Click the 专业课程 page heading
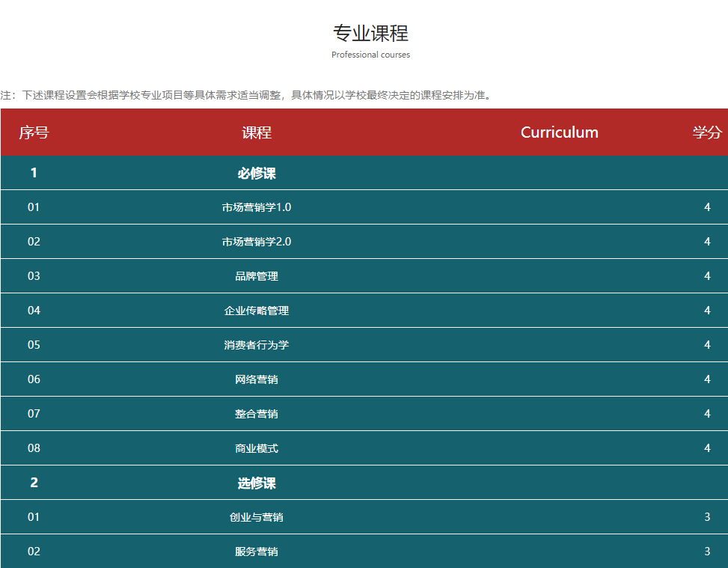 click(x=370, y=34)
